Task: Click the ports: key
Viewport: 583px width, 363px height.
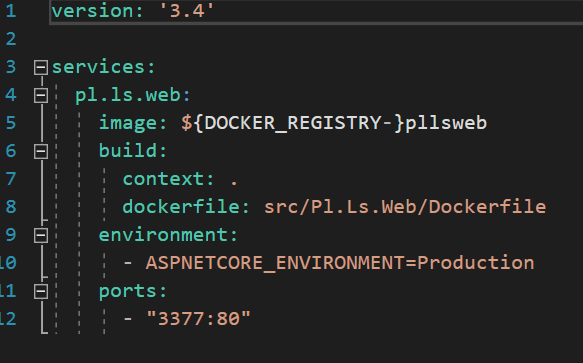Action: [133, 292]
